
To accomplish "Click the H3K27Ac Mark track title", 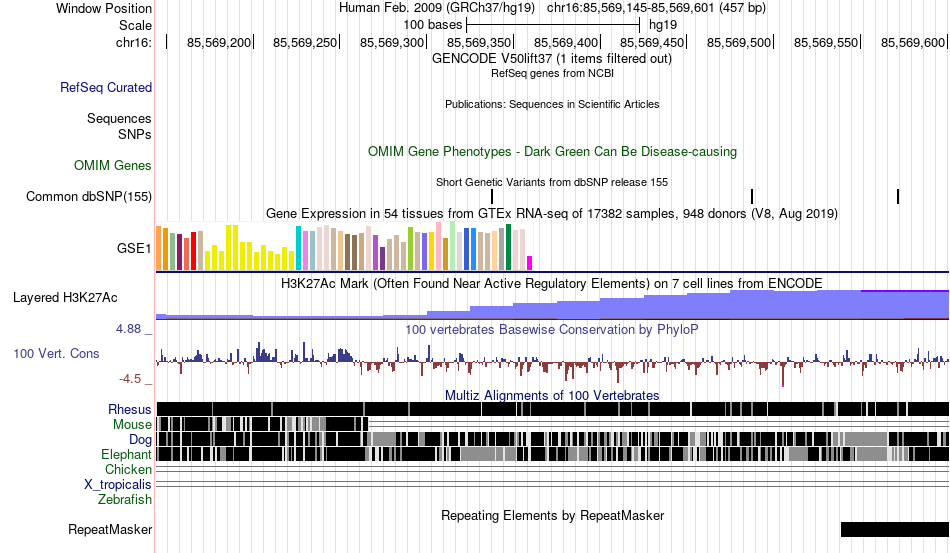I will [552, 283].
